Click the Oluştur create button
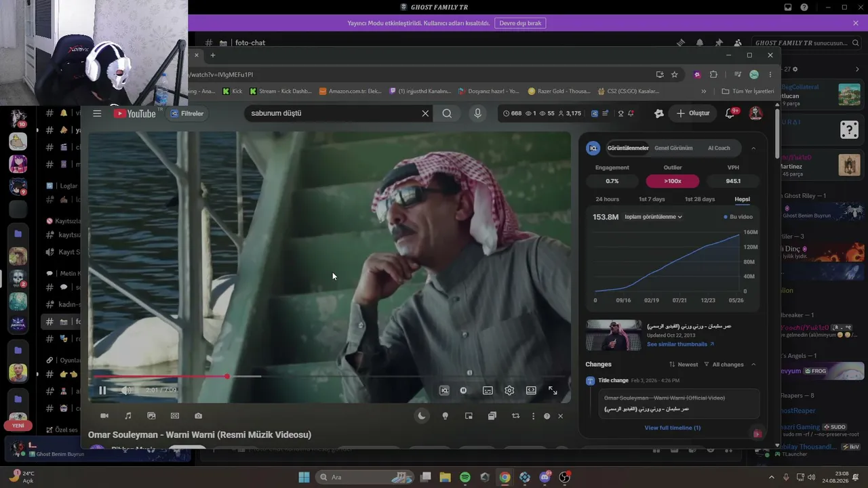Image resolution: width=868 pixels, height=488 pixels. (x=692, y=113)
